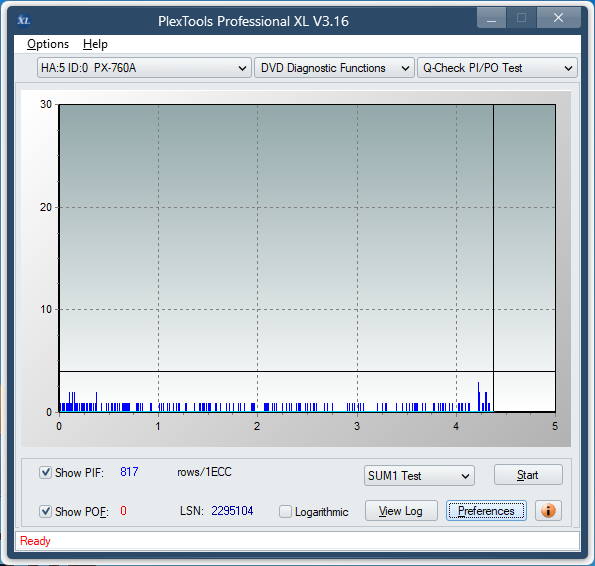Open the Preferences button
The width and height of the screenshot is (595, 566).
point(486,511)
